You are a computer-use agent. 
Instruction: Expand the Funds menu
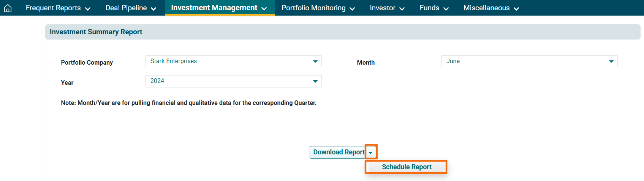(434, 8)
